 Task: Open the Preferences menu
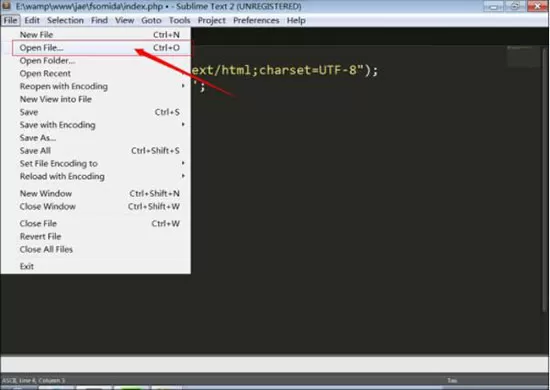click(256, 20)
